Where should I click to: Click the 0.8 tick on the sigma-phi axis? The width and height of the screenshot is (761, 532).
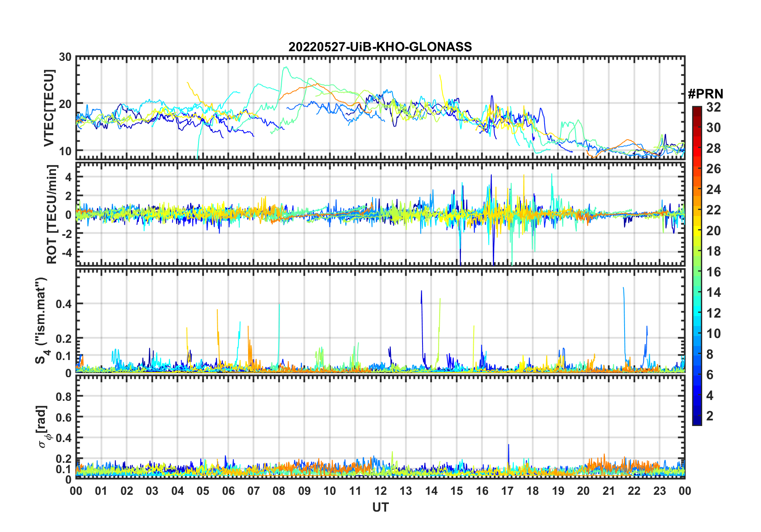(64, 396)
